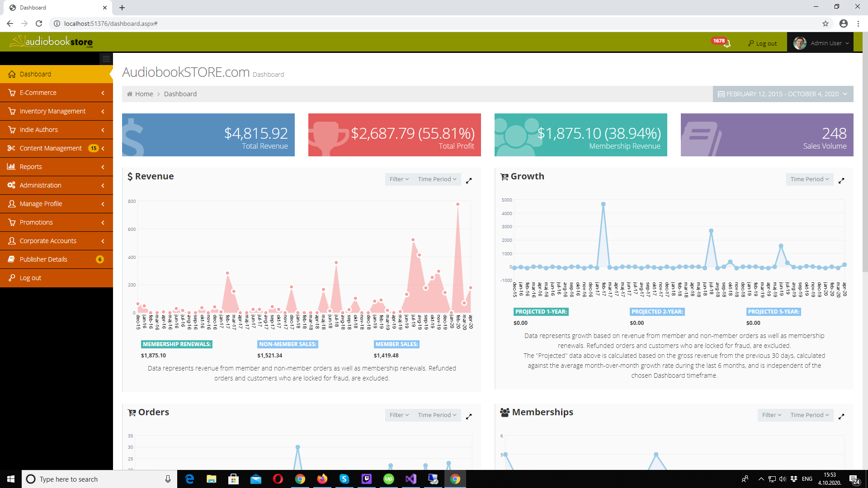Reload the page with the refresh icon

pyautogui.click(x=39, y=23)
